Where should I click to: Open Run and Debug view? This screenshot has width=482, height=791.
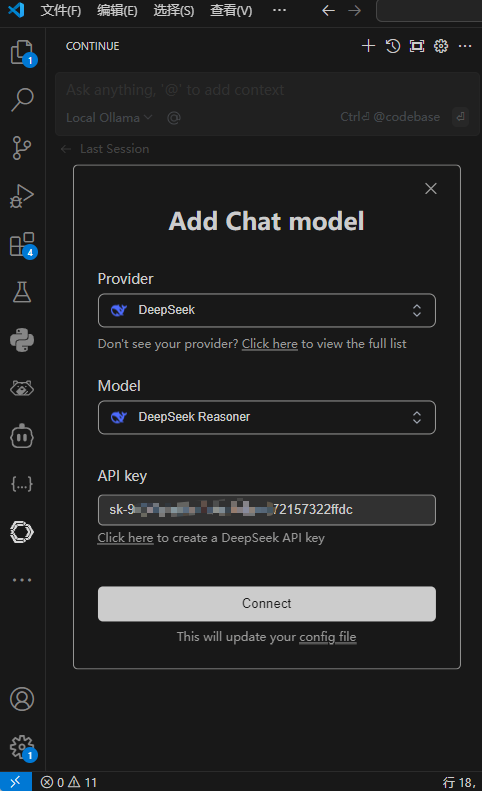pos(22,196)
